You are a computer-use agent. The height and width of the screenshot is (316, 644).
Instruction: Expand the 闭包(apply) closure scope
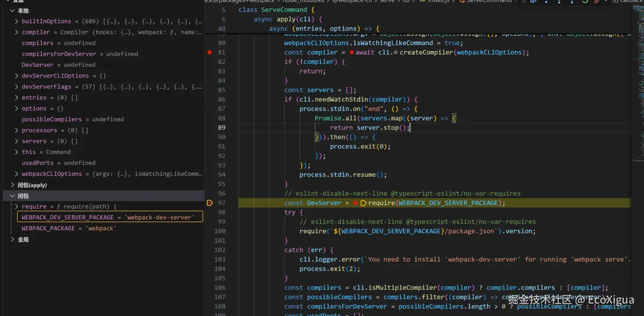click(x=12, y=185)
